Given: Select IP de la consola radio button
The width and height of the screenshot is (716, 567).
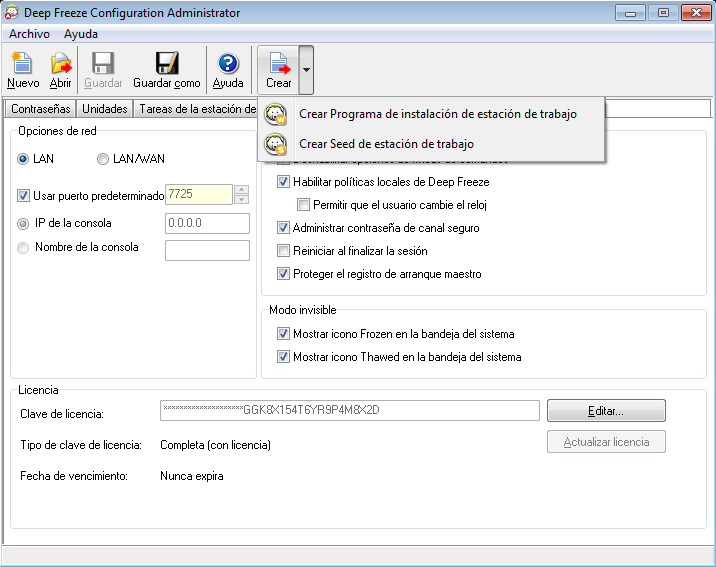Looking at the screenshot, I should [x=23, y=224].
